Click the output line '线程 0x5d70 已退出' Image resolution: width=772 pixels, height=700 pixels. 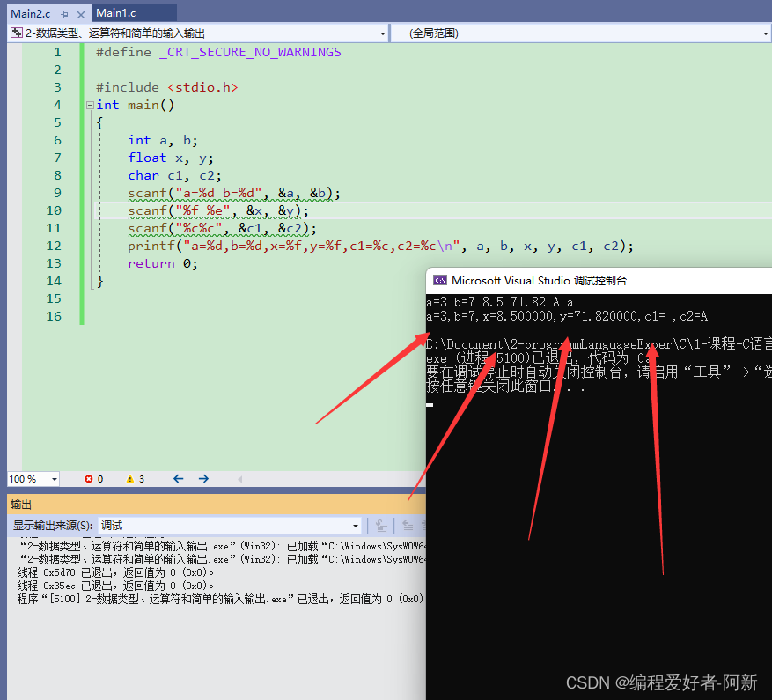115,572
